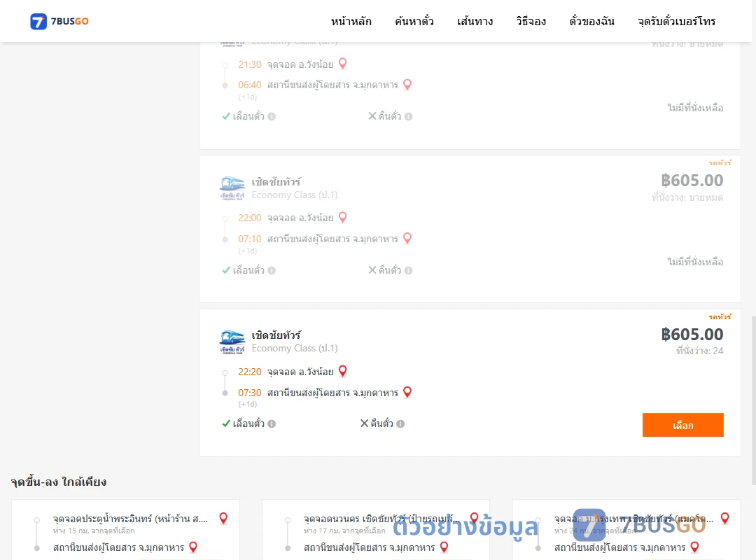Click the page vertical scrollbar
The width and height of the screenshot is (756, 560).
click(754, 400)
